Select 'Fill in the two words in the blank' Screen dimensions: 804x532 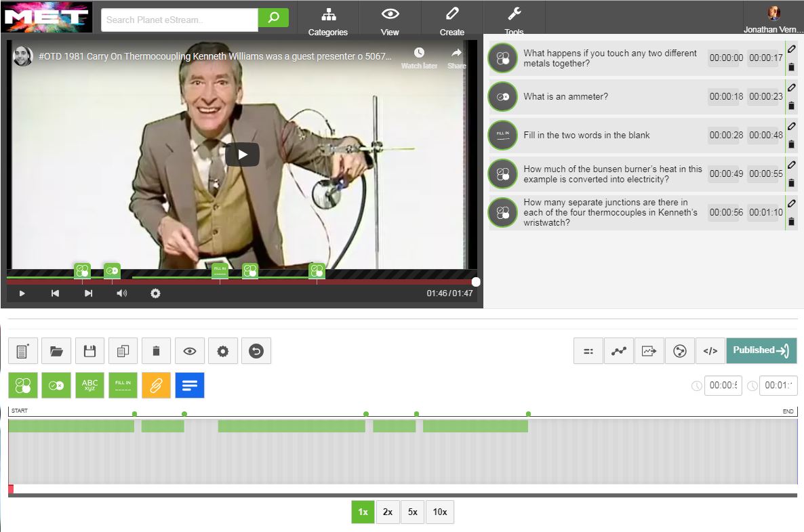[586, 136]
